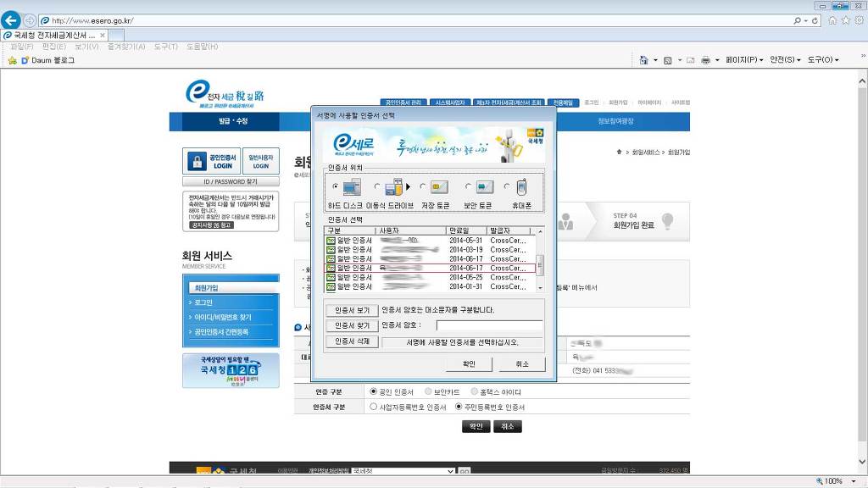Cancel dialog with 취소 button
868x488 pixels.
[522, 364]
